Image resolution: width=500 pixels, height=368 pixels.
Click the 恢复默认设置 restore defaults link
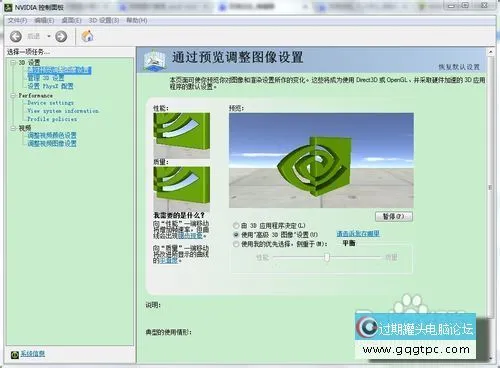[x=459, y=67]
